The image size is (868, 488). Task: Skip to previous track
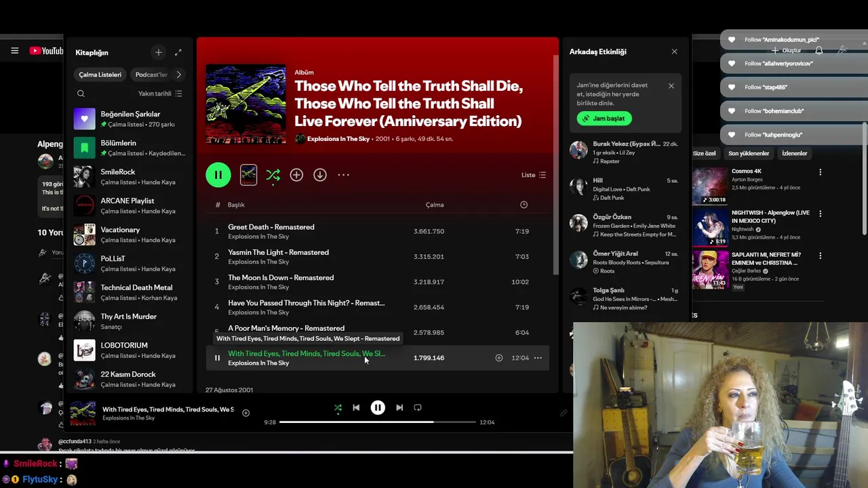pos(356,407)
